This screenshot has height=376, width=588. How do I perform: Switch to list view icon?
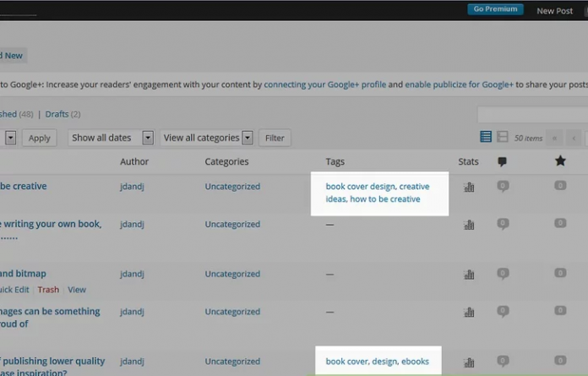pos(486,137)
